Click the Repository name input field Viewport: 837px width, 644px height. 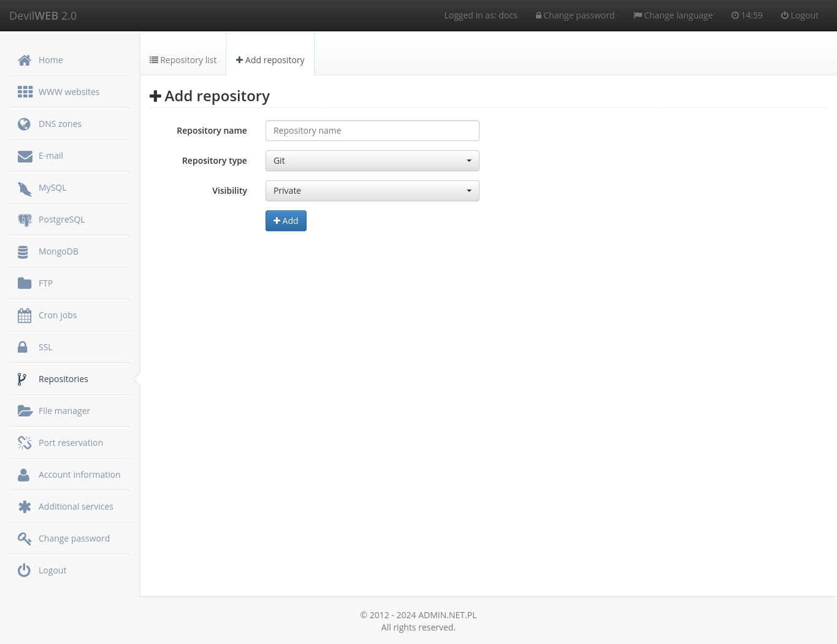tap(372, 130)
